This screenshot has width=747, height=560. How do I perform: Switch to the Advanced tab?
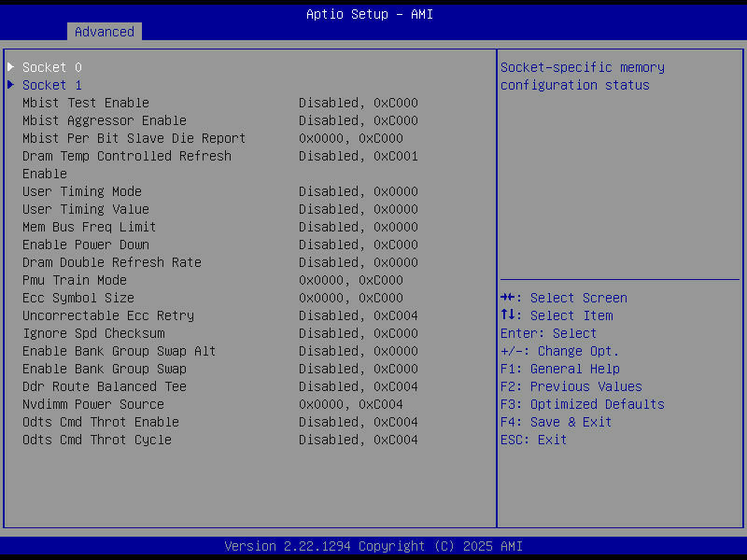pyautogui.click(x=104, y=31)
